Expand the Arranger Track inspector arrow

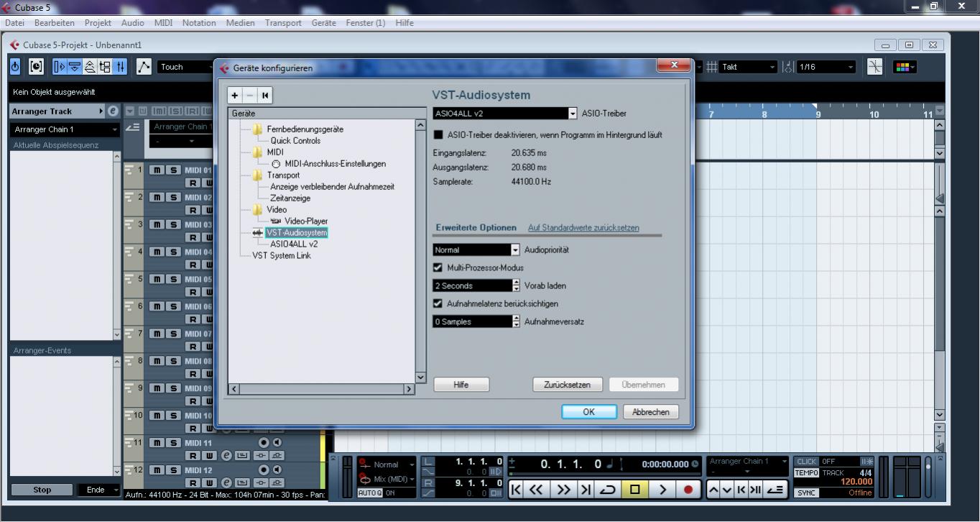[101, 111]
